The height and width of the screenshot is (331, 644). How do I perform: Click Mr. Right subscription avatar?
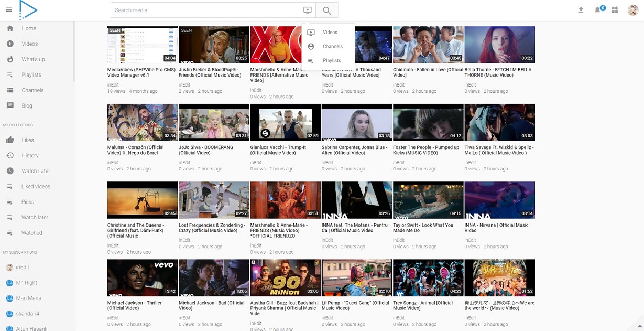9,283
